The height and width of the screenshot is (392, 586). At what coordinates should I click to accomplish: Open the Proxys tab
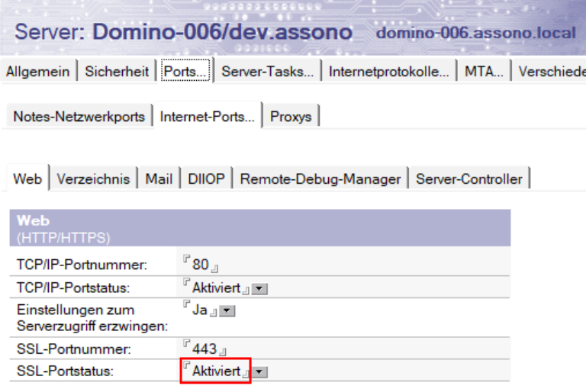[291, 117]
